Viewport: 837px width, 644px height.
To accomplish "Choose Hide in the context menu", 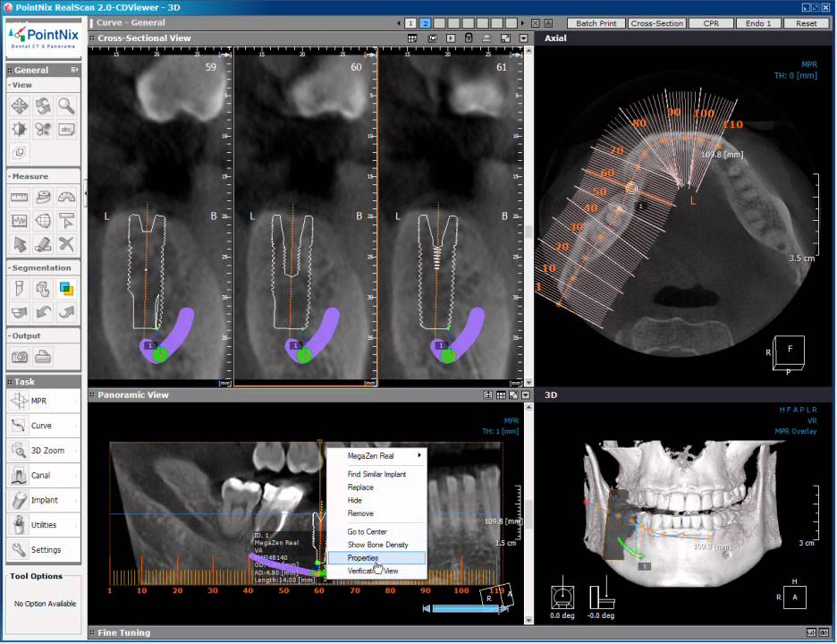I will click(x=376, y=500).
